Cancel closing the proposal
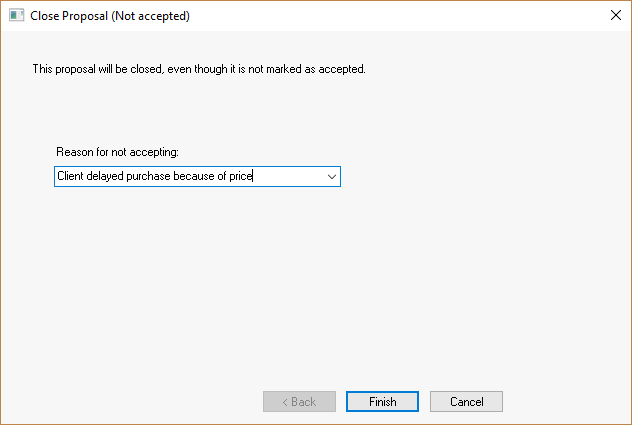This screenshot has height=425, width=632. (x=466, y=401)
